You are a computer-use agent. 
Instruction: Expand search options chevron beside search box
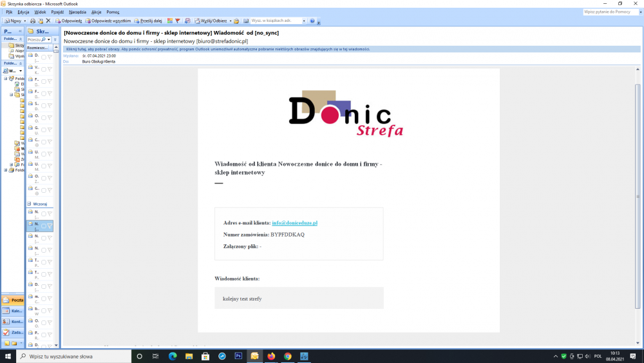pos(55,39)
